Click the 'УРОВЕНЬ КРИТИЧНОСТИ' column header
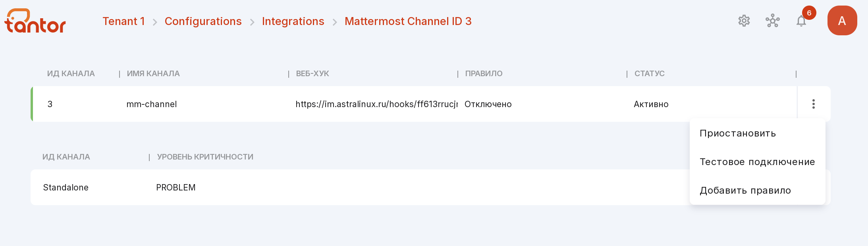This screenshot has width=868, height=246. [205, 157]
